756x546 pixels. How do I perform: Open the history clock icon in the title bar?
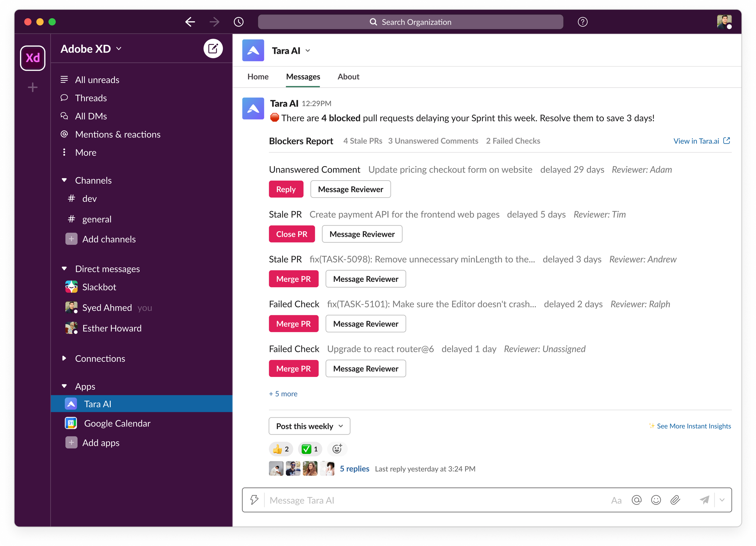click(x=238, y=22)
